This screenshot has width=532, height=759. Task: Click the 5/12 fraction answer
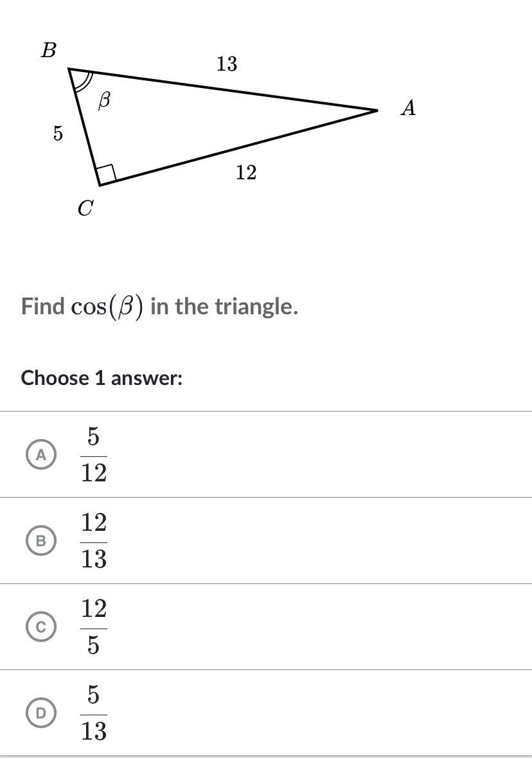(93, 454)
